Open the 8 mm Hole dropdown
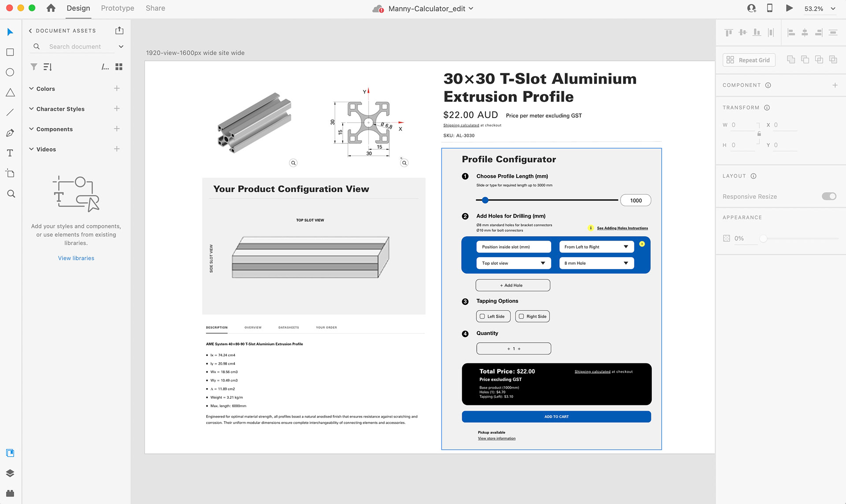 596,263
